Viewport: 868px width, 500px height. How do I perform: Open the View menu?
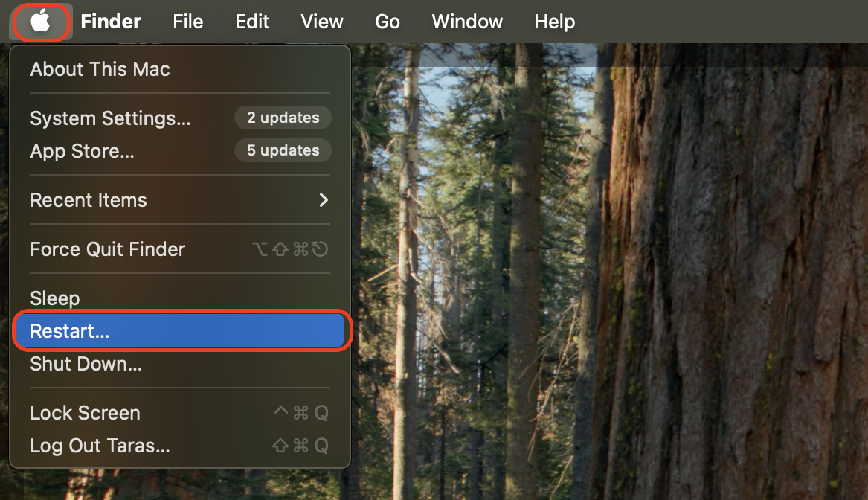(x=322, y=22)
